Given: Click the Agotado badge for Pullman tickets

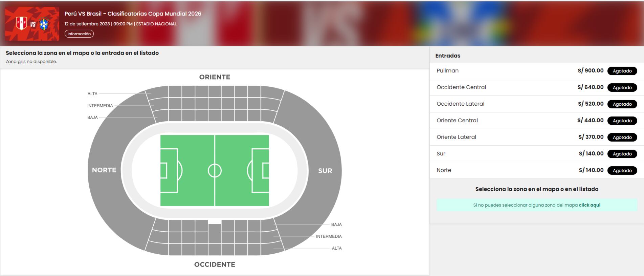Looking at the screenshot, I should [622, 71].
